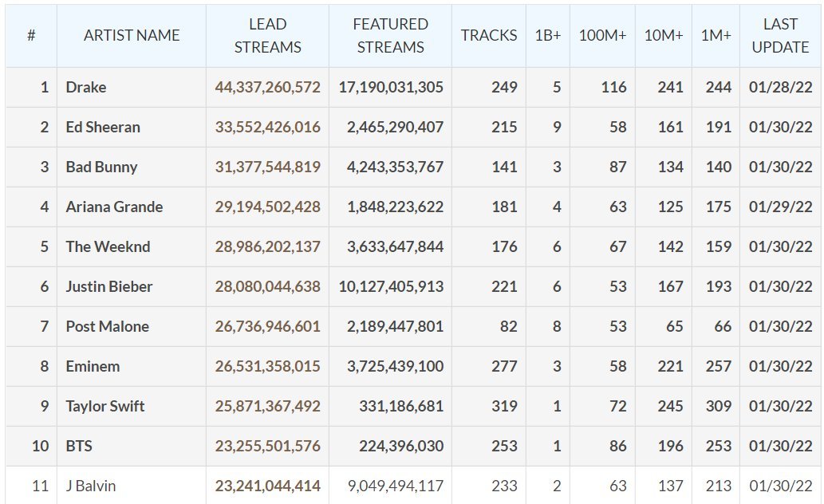Select Bad Bunny in the artist list
Viewport: 824px width, 504px height.
click(x=101, y=167)
